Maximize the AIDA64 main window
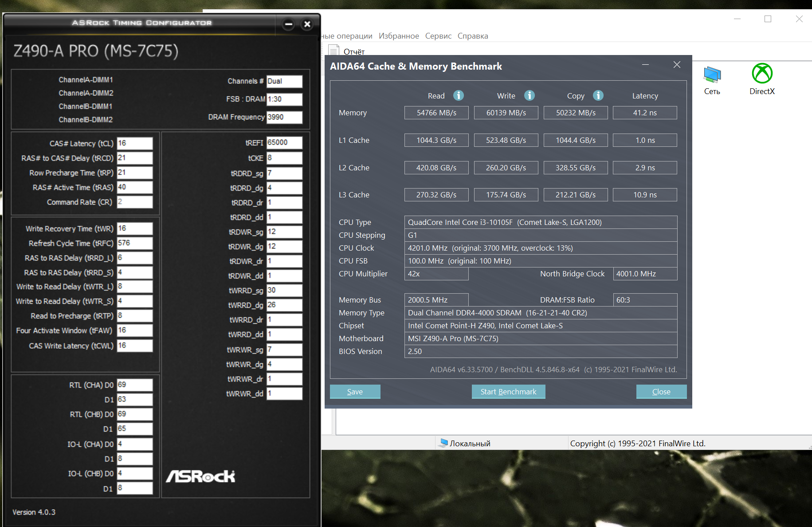812x527 pixels. pyautogui.click(x=768, y=19)
